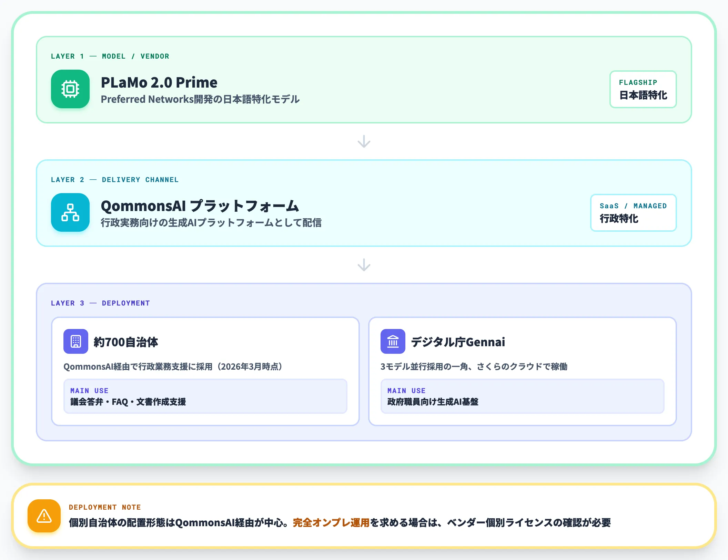Click the orange warning triangle icon
The width and height of the screenshot is (728, 560).
pos(44,516)
